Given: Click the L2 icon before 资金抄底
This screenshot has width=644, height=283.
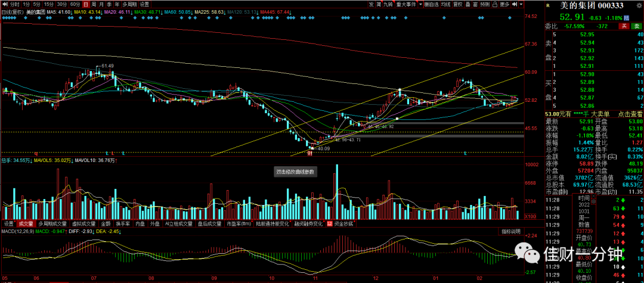Looking at the screenshot, I should [330, 225].
